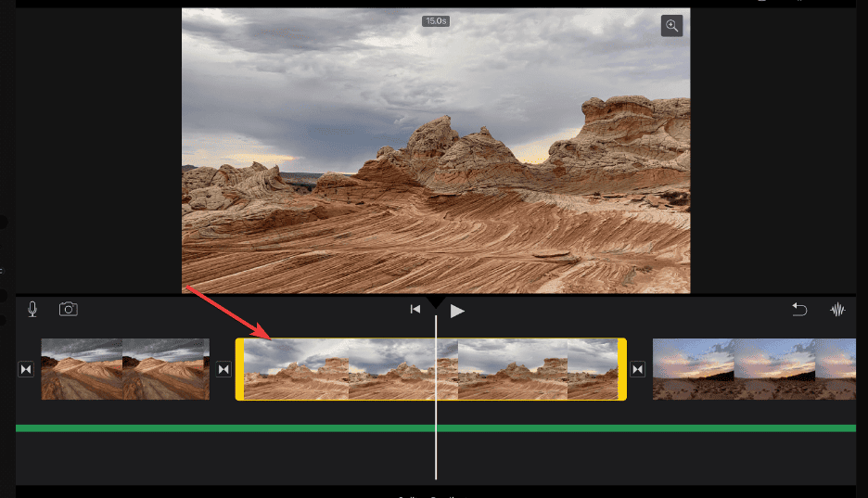This screenshot has width=868, height=498.
Task: Click the 15.0s duration label
Action: coord(436,20)
